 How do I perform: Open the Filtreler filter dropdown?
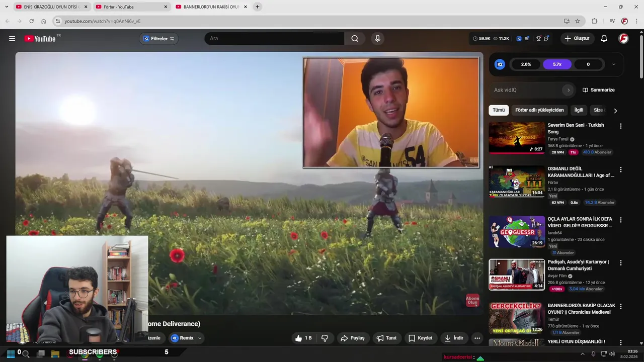click(159, 39)
